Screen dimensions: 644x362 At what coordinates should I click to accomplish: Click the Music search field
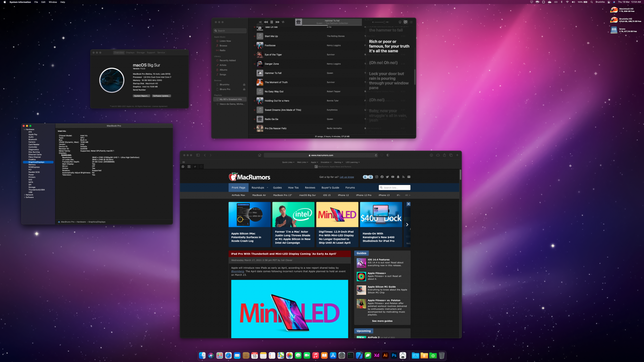pyautogui.click(x=230, y=31)
